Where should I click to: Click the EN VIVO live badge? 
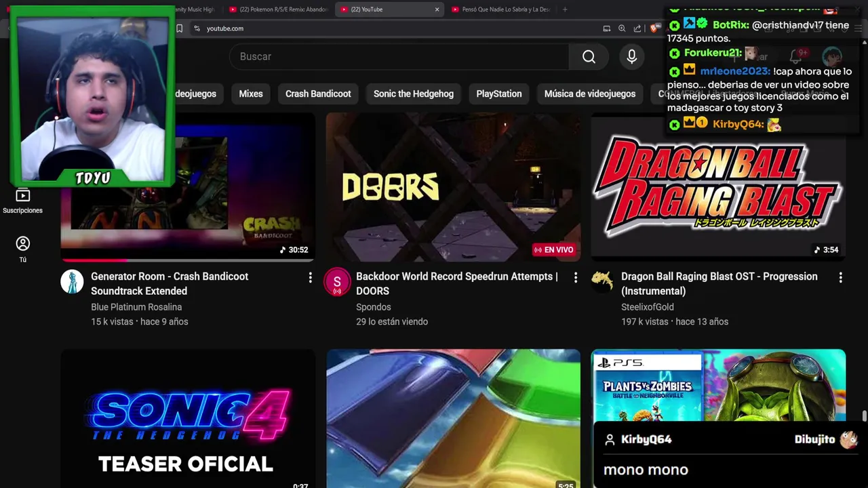click(x=553, y=250)
